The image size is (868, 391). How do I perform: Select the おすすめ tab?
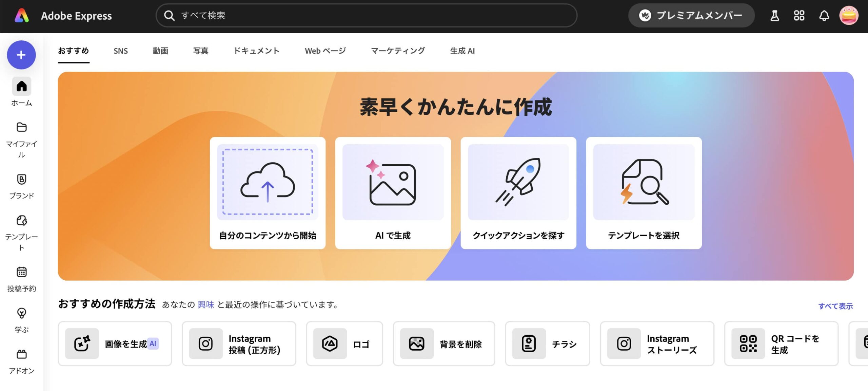point(74,51)
